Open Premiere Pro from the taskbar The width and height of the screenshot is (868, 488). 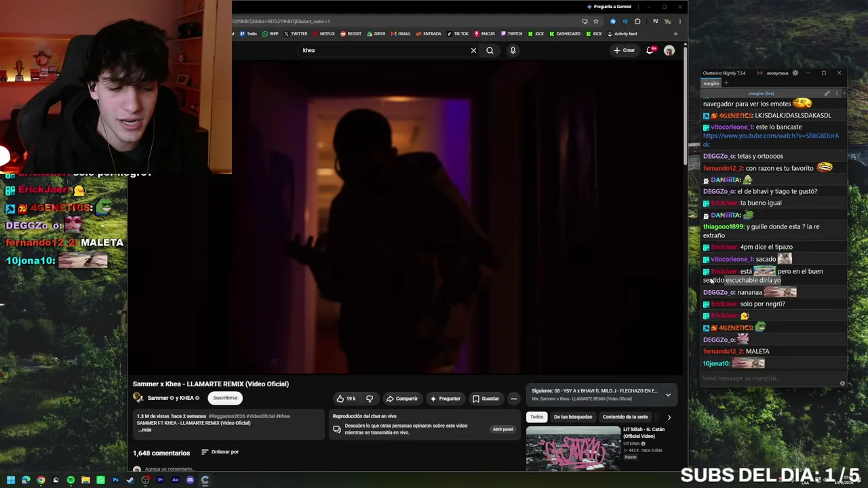(160, 481)
